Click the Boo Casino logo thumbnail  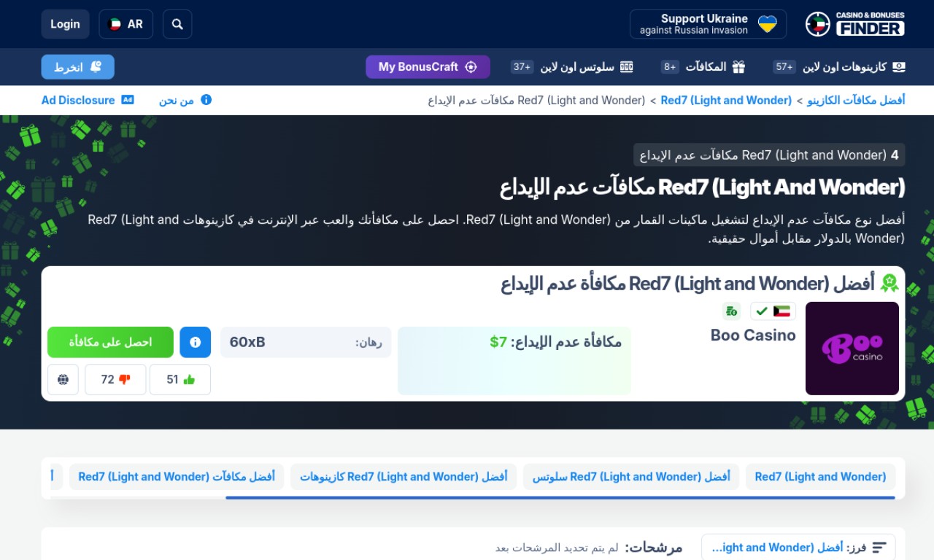(852, 349)
